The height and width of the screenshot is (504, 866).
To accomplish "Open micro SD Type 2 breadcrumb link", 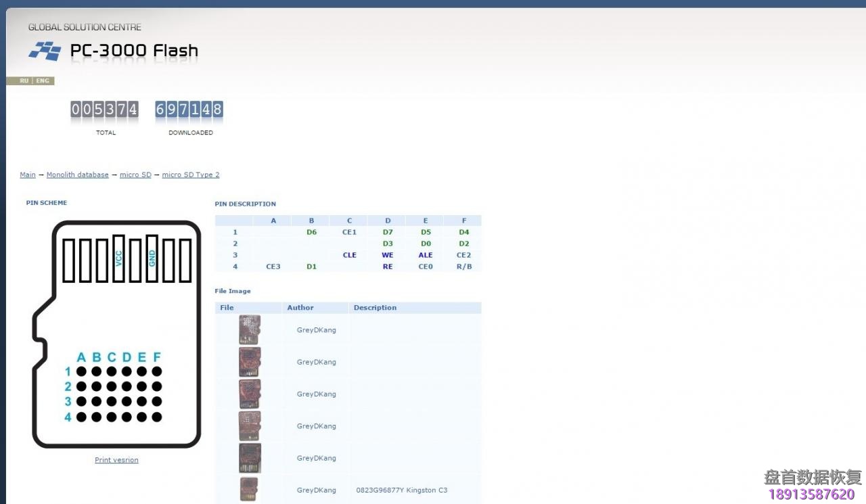I will coord(190,175).
